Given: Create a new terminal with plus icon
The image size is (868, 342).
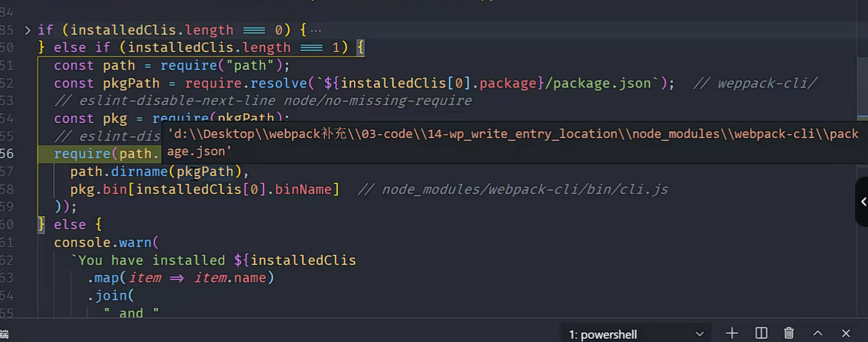Looking at the screenshot, I should (732, 334).
